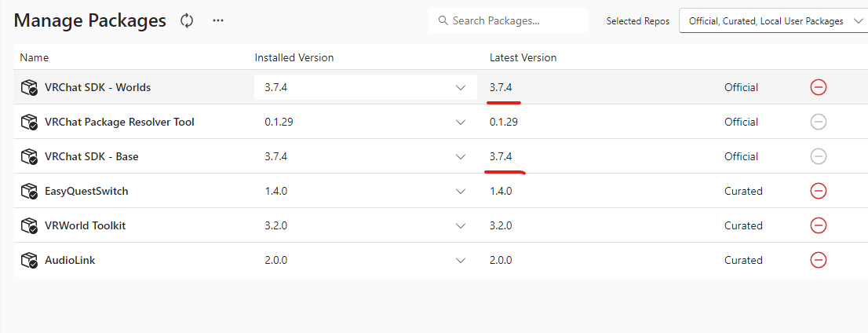Click the AudioLink package box icon

tap(30, 260)
